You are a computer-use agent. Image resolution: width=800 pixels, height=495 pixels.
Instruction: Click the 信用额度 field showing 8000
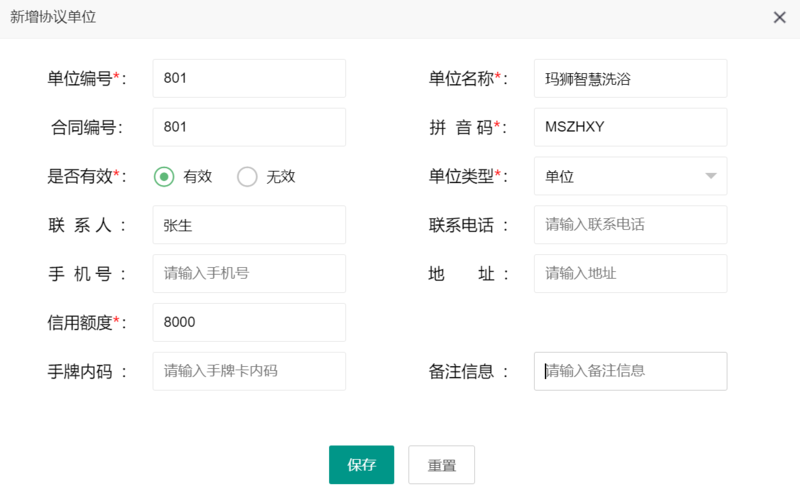[249, 323]
